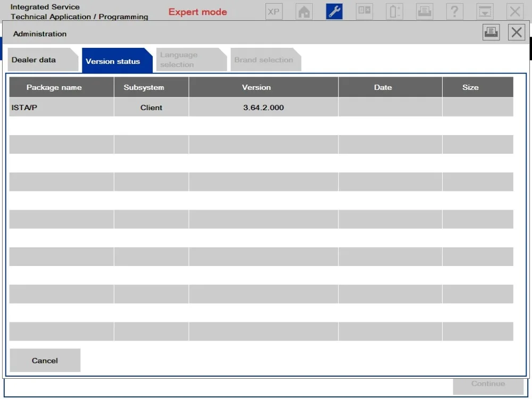Click the Expert mode label

pyautogui.click(x=197, y=12)
